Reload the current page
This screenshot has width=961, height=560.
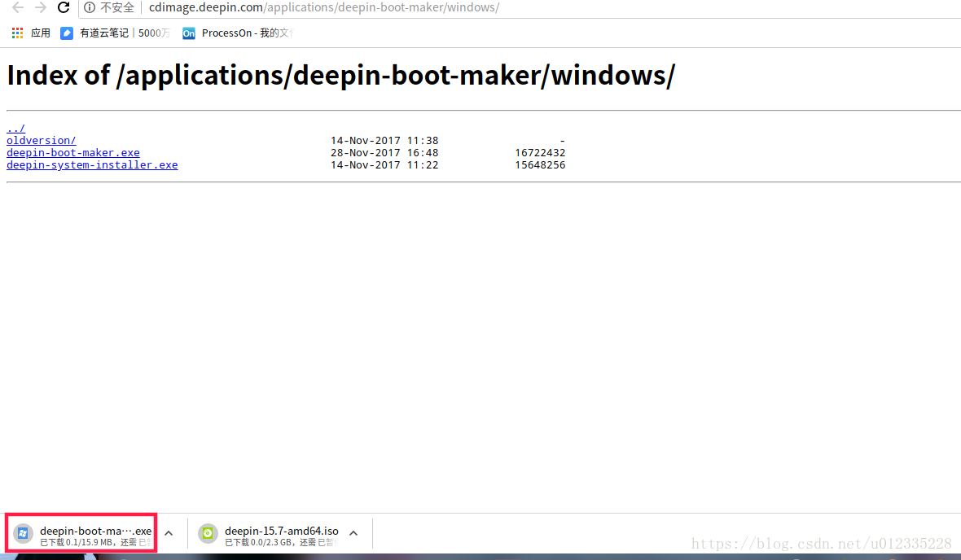click(64, 7)
